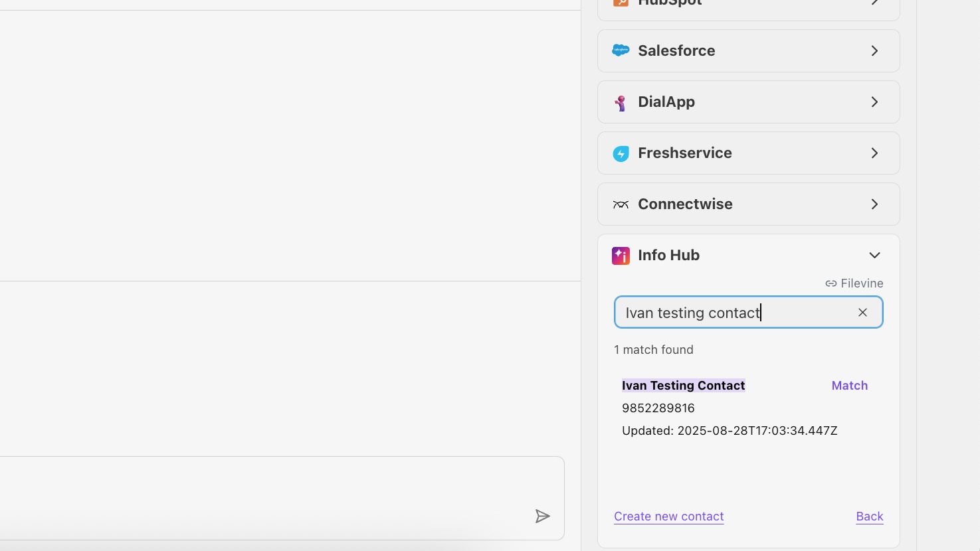Viewport: 980px width, 551px height.
Task: Go Back in Info Hub panel
Action: [869, 516]
